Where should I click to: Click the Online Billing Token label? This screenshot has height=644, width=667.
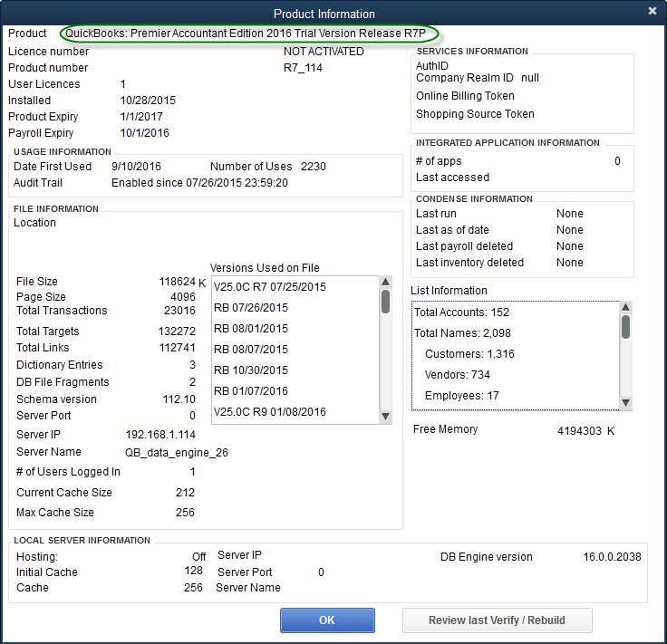[x=465, y=96]
